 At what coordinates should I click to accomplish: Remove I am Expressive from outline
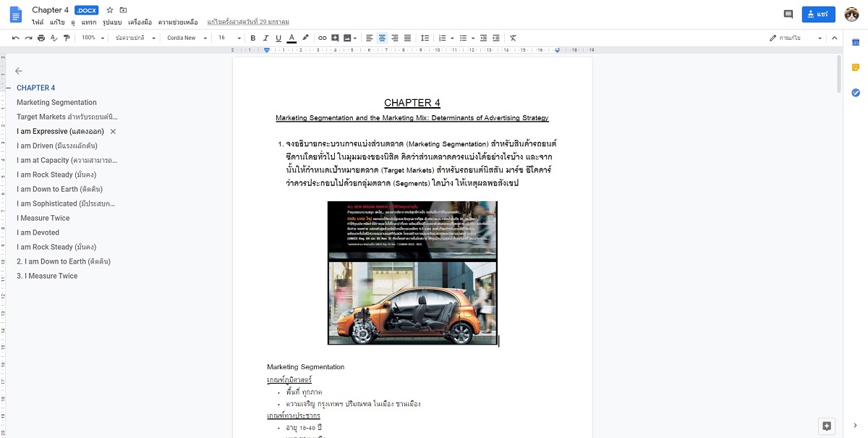113,132
